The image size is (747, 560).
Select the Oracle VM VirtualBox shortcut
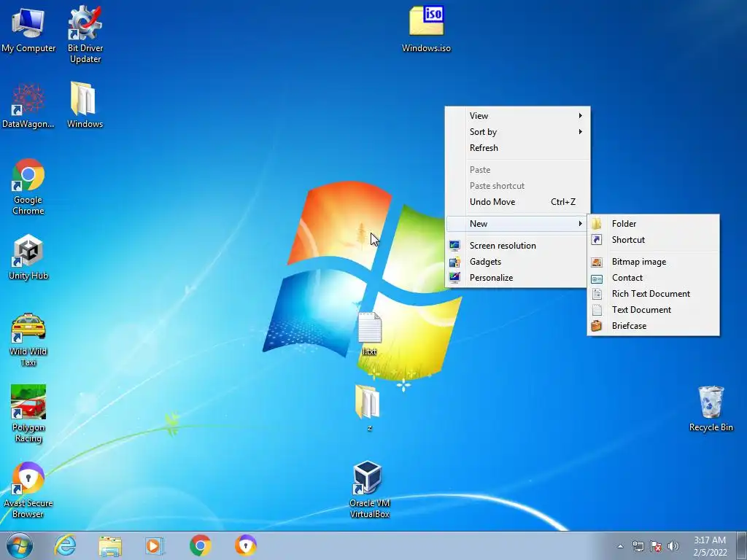369,489
